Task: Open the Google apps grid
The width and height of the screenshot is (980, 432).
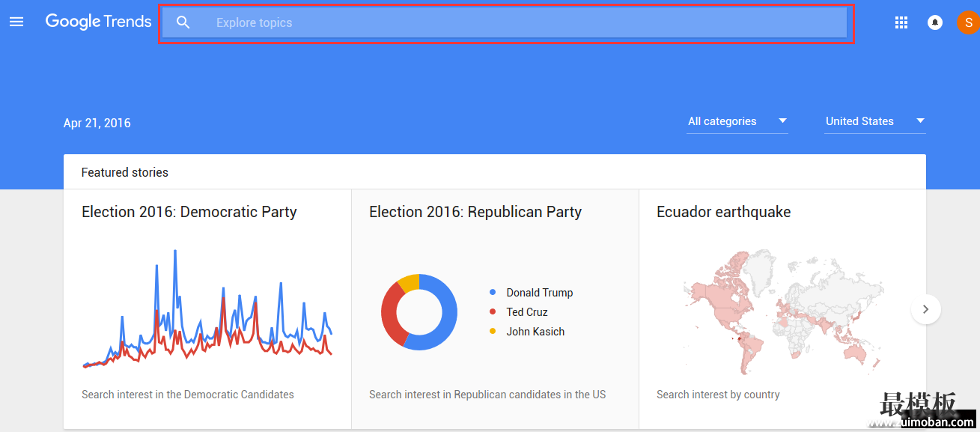Action: coord(901,22)
